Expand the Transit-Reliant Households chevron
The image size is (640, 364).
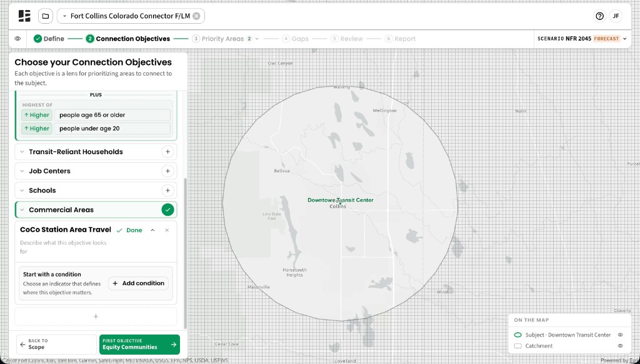click(x=22, y=152)
